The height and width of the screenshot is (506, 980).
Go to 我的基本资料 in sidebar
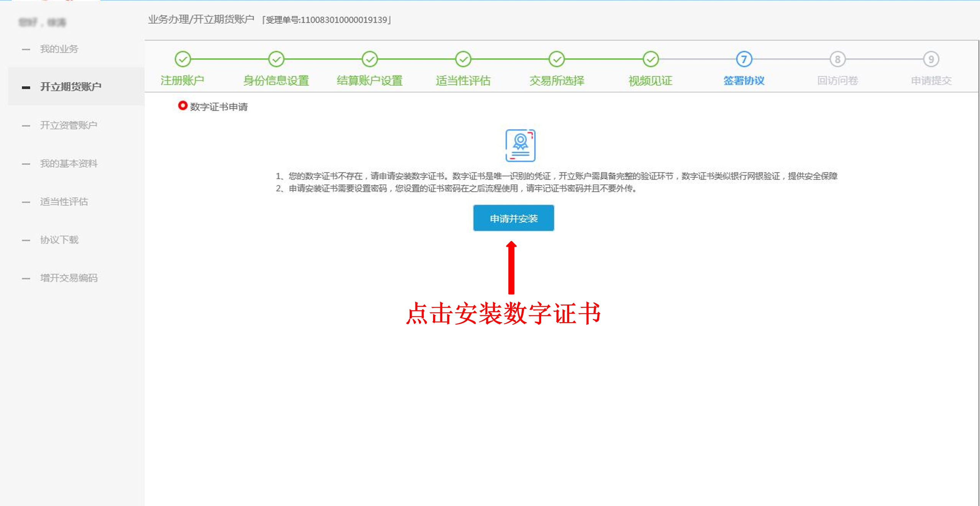pyautogui.click(x=69, y=164)
